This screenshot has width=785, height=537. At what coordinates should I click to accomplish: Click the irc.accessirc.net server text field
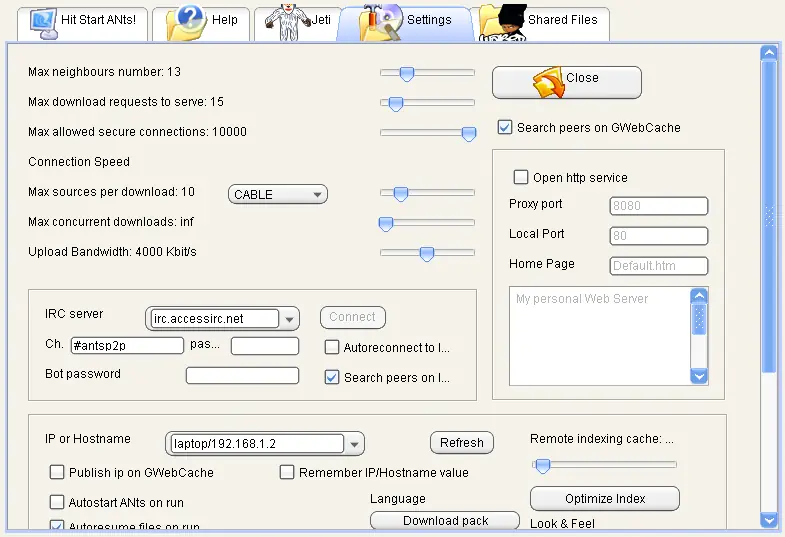coord(215,319)
